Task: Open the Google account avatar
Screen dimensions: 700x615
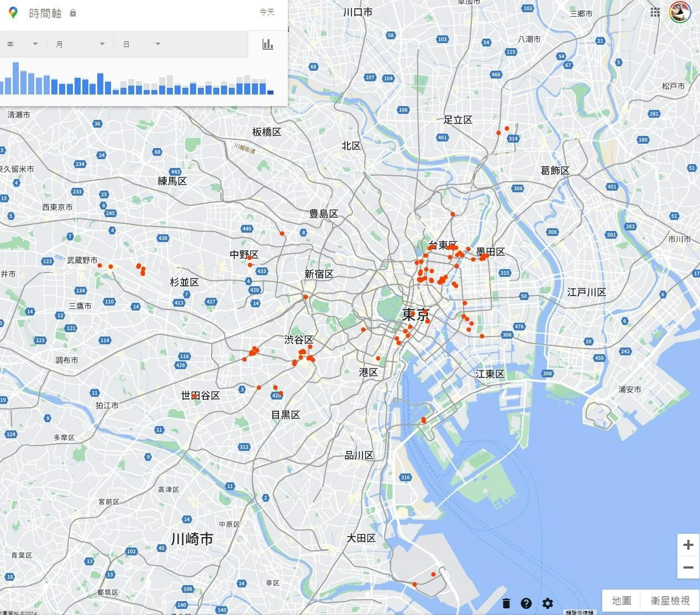Action: [x=680, y=12]
